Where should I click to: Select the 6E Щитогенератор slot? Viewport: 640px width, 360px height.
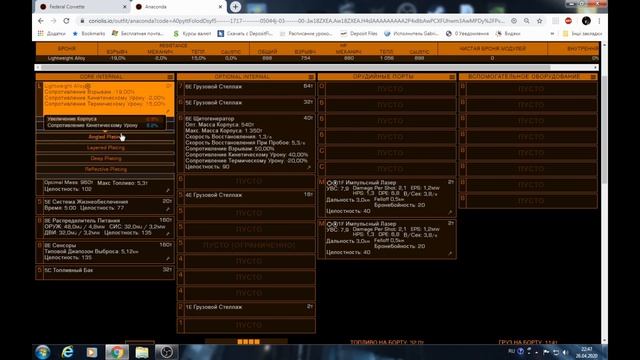246,142
